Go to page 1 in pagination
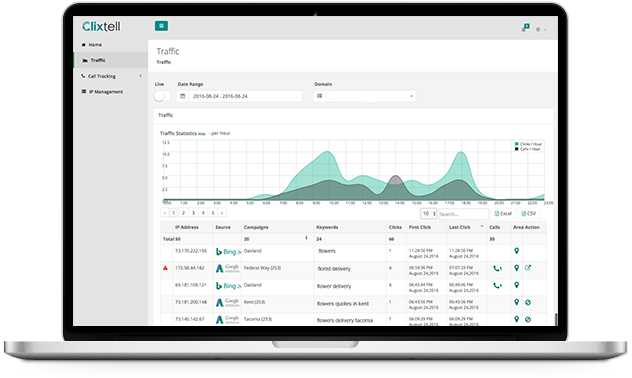The height and width of the screenshot is (378, 632). point(174,213)
